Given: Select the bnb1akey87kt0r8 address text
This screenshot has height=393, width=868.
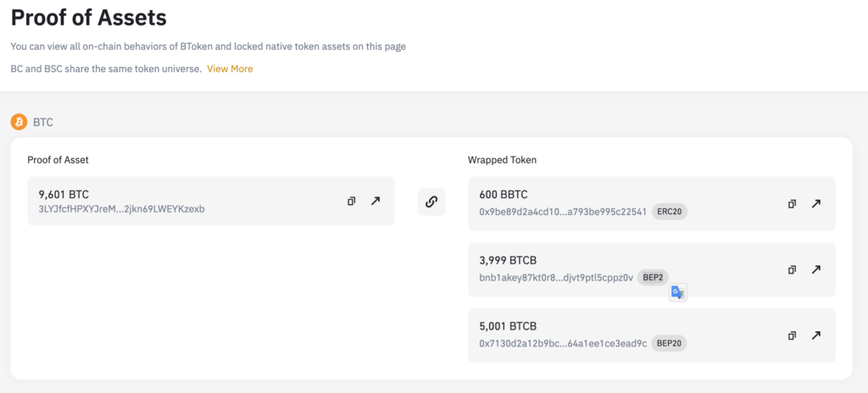Looking at the screenshot, I should [x=556, y=277].
